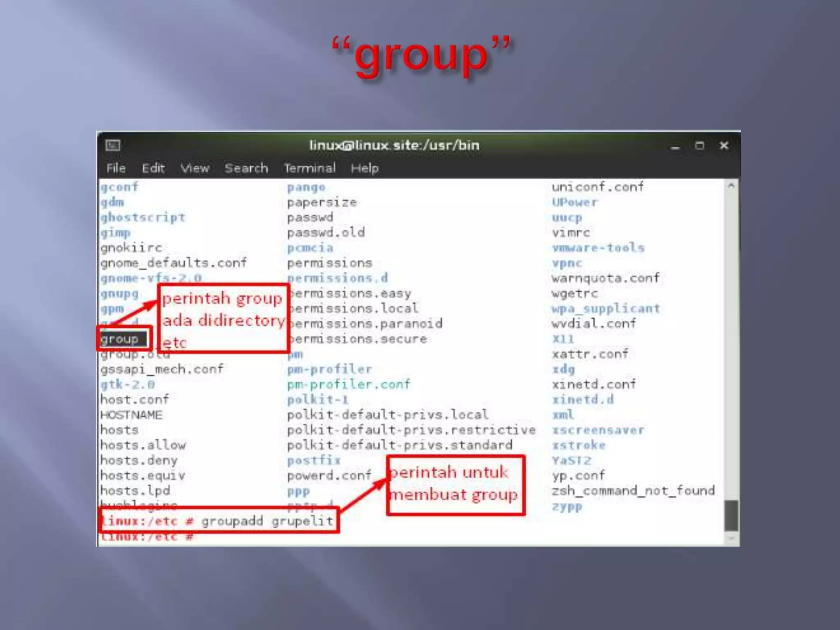Open the Search menu
This screenshot has width=840, height=630.
[246, 168]
